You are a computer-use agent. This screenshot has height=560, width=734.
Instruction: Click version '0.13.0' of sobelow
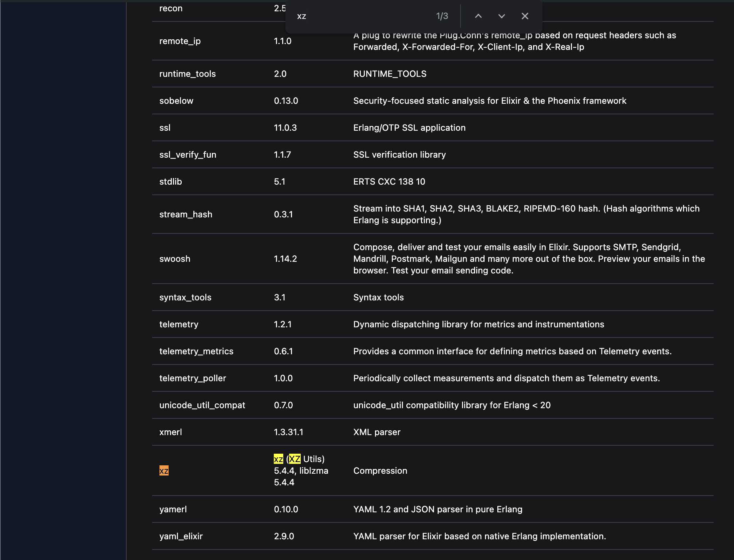(x=286, y=101)
